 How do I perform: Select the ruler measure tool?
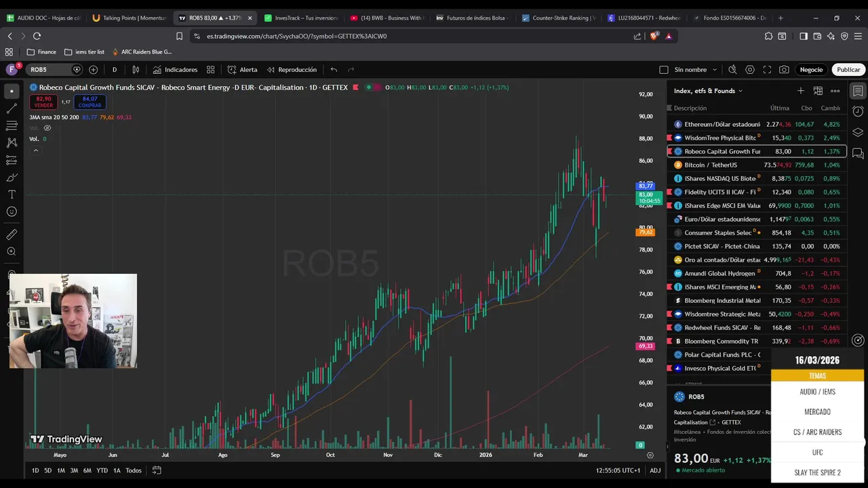tap(12, 235)
